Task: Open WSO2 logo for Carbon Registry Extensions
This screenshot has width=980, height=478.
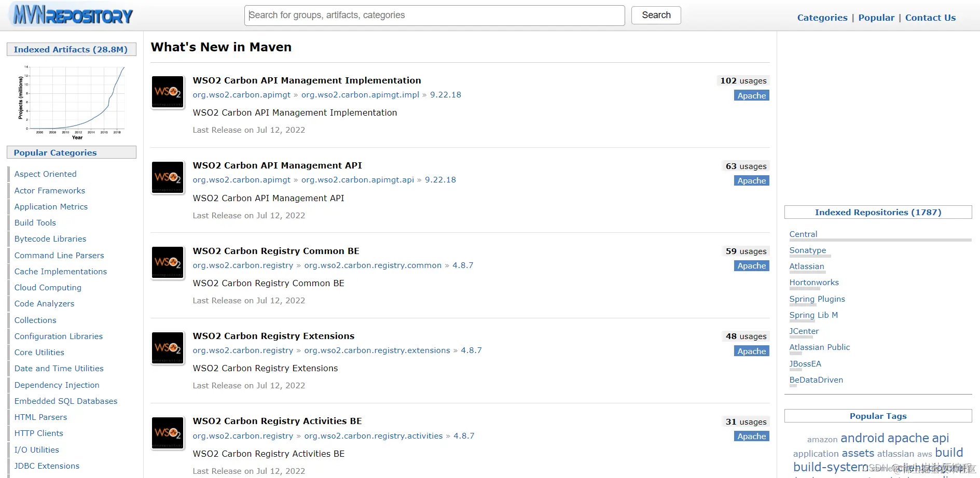Action: pos(168,348)
